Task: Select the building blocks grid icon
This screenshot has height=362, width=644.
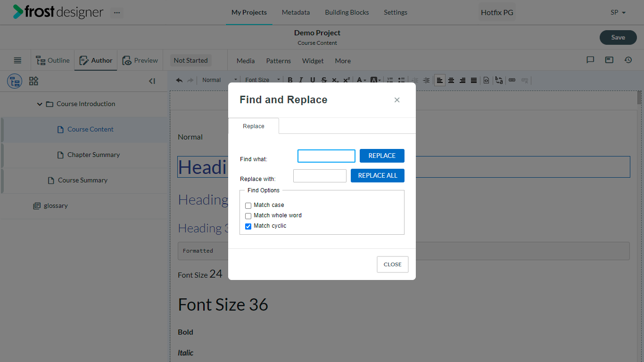Action: click(x=33, y=81)
